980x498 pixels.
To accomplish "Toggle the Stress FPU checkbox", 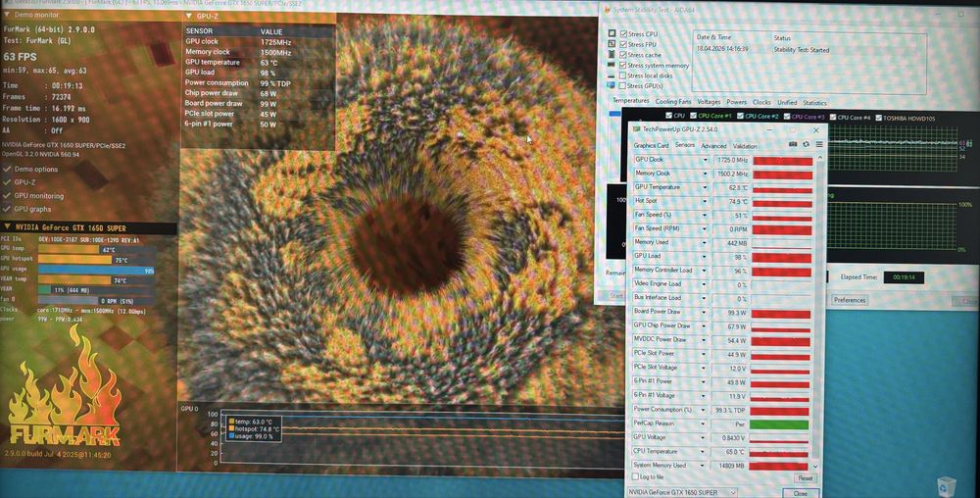I will tap(623, 44).
